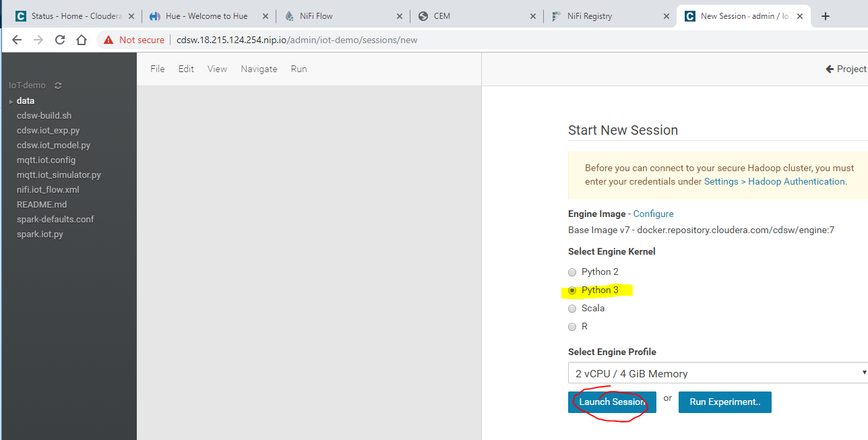
Task: Click the NiFi Registry favicon
Action: point(557,16)
